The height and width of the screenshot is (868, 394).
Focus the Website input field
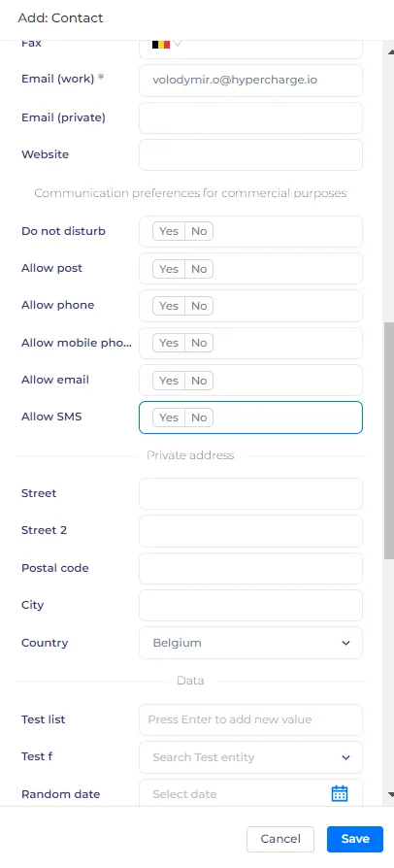tap(250, 155)
